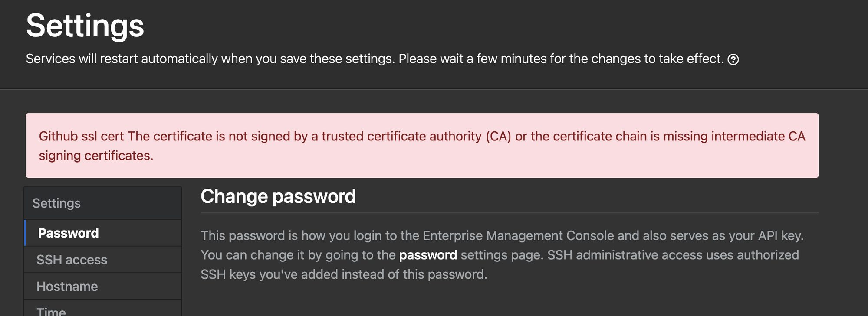Select Password in the settings sidebar

click(x=69, y=233)
